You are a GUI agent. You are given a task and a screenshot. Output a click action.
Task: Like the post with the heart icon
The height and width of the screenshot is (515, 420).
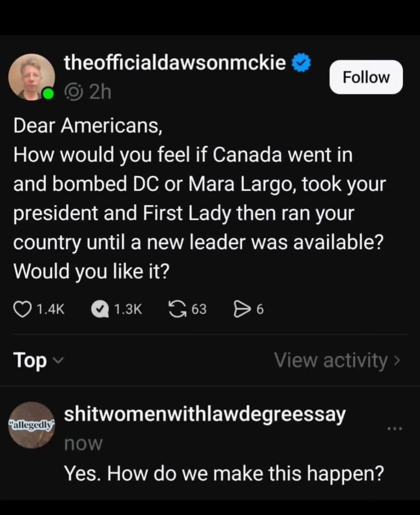22,309
